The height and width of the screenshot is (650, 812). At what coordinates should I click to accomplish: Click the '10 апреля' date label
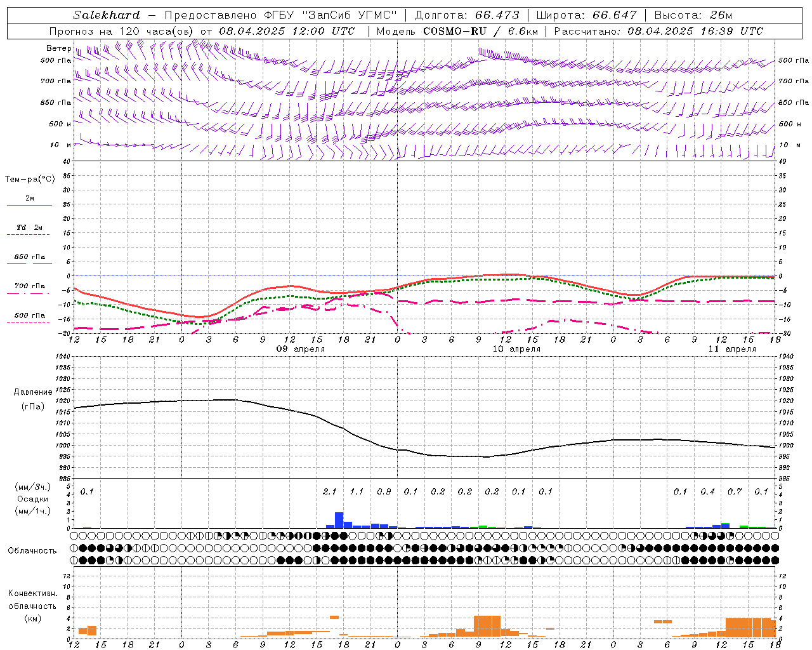(x=516, y=349)
